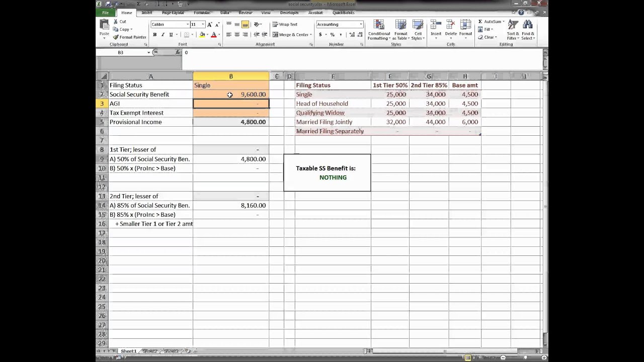The image size is (644, 362).
Task: Click the vertical scrollbar
Action: [545, 206]
